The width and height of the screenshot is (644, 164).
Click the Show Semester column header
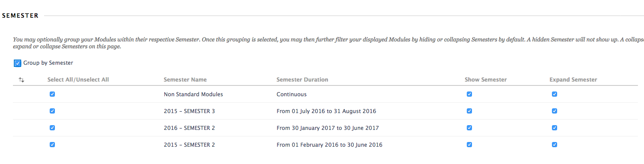[x=486, y=80]
